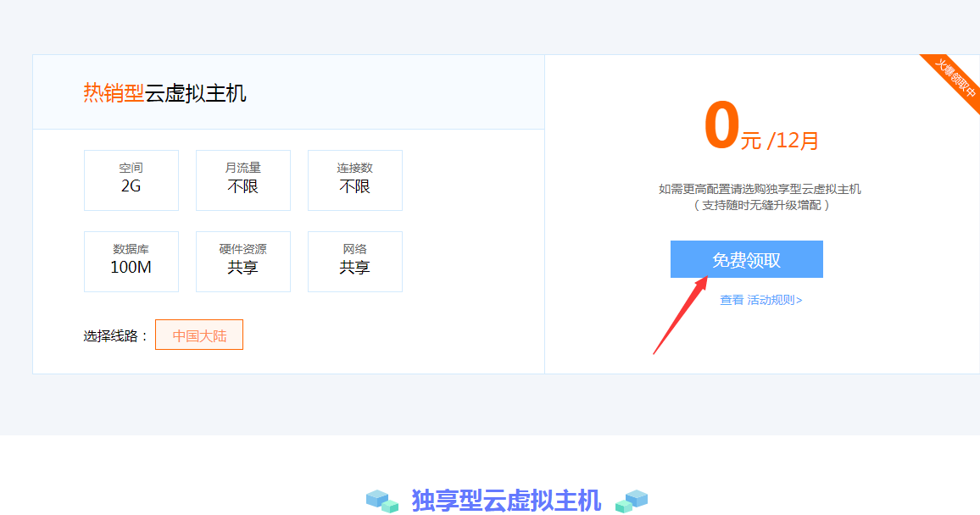
Task: Click the 如需更高配置 description text
Action: point(760,190)
